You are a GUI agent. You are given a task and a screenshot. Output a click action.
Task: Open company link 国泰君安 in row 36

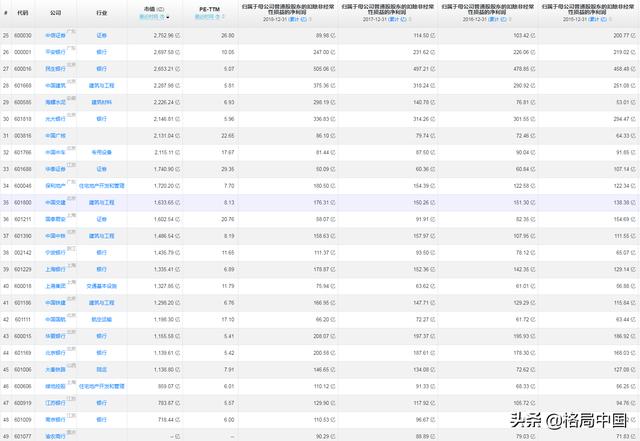pyautogui.click(x=55, y=220)
